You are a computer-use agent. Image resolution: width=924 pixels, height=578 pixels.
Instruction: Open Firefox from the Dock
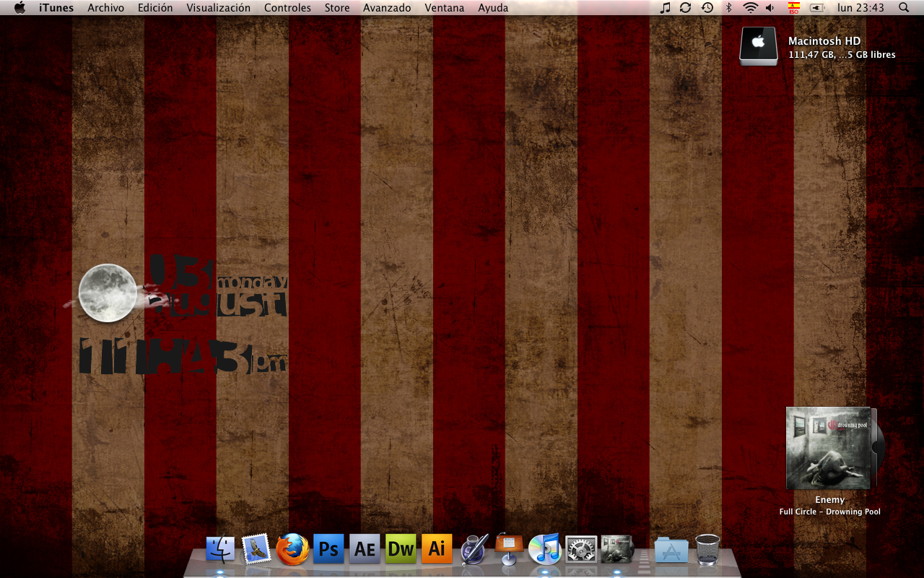(292, 550)
